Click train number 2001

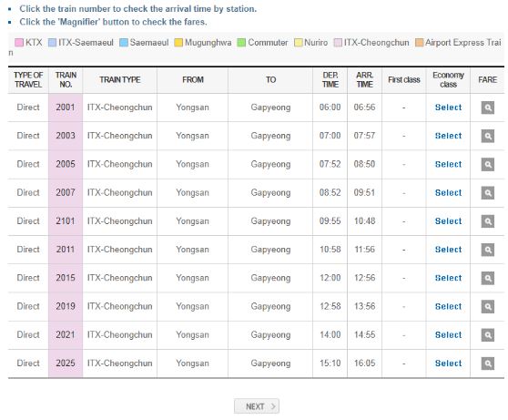[x=66, y=108]
